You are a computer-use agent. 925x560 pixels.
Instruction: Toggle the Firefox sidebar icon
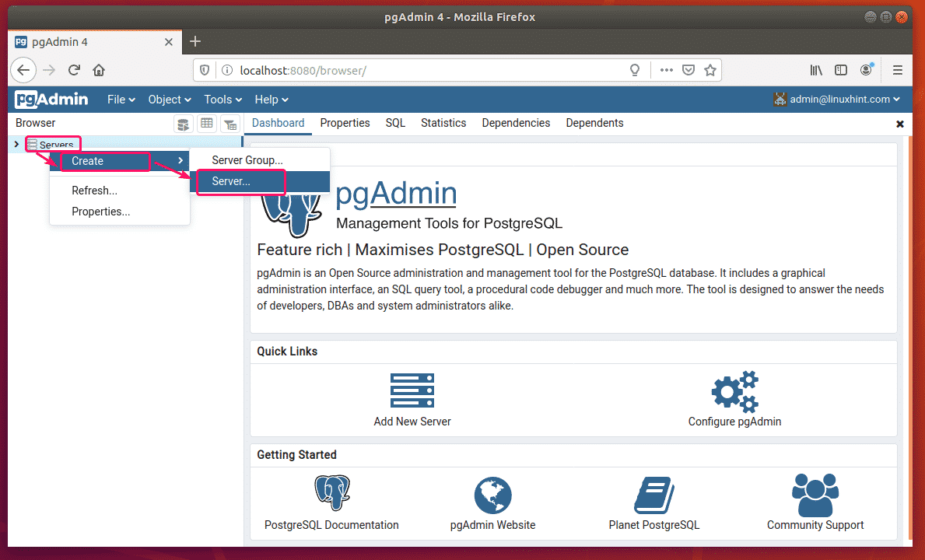(x=841, y=70)
